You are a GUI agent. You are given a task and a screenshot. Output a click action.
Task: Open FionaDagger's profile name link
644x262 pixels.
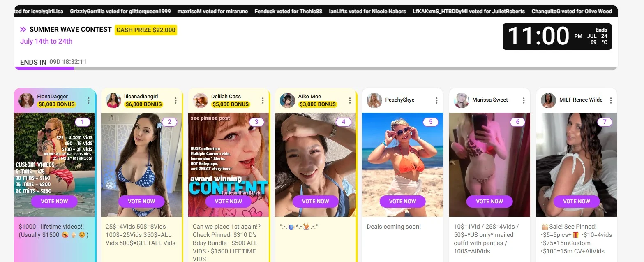coord(53,97)
